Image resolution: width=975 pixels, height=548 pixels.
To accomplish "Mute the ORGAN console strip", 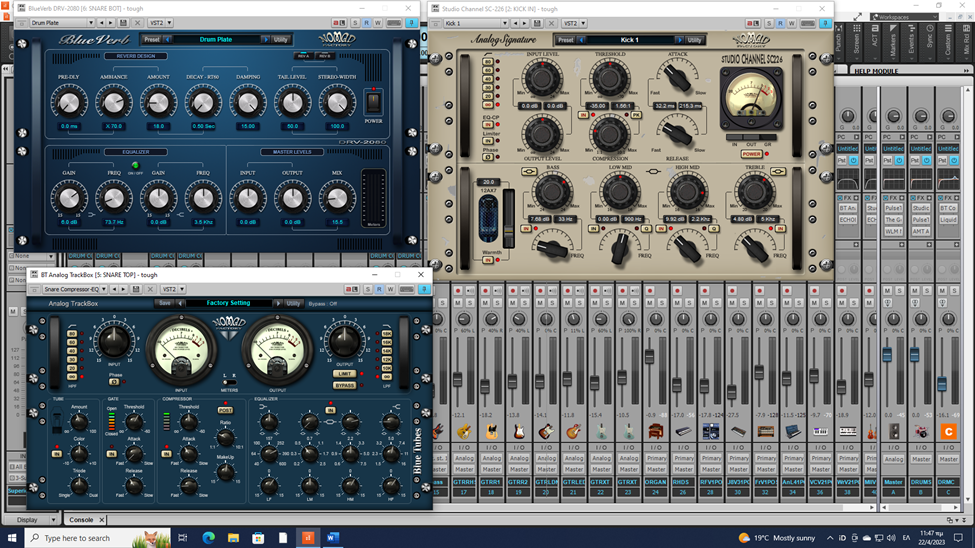I will (650, 302).
